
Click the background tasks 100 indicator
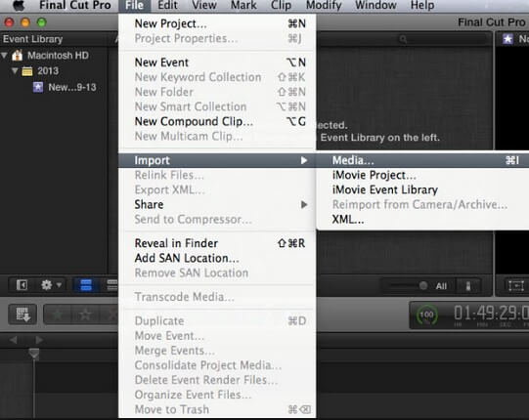coord(426,315)
